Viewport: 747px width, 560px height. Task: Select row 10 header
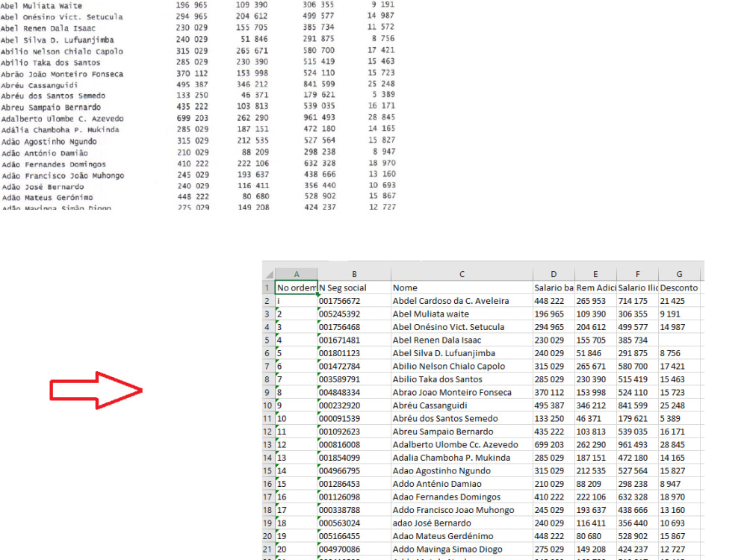(x=268, y=405)
